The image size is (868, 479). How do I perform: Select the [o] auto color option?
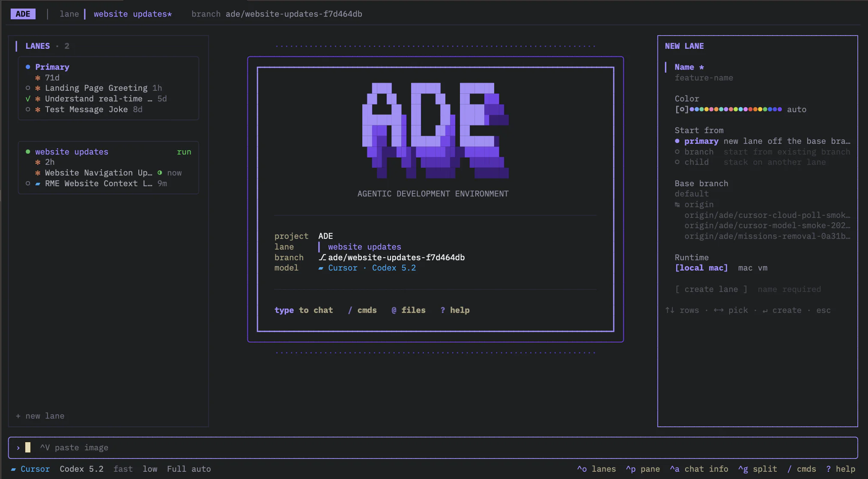682,110
